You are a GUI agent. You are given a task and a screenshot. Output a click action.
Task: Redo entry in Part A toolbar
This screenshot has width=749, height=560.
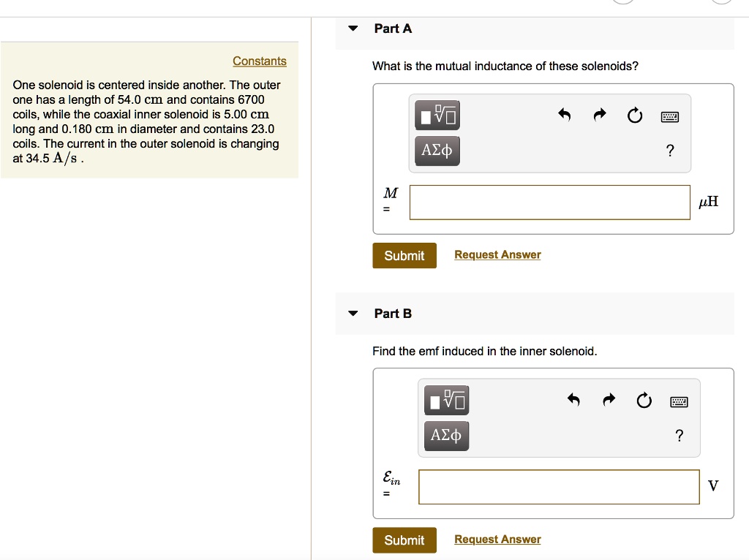point(600,115)
